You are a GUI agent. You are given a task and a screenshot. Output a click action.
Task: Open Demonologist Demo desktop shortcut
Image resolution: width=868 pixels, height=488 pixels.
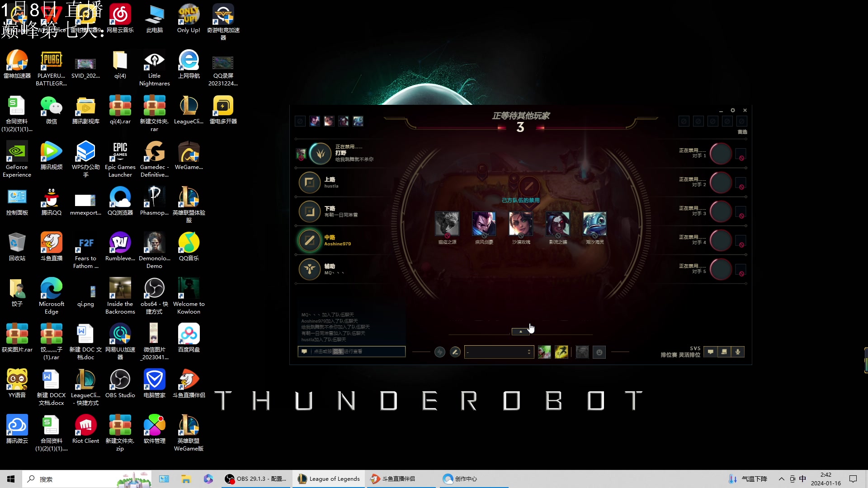click(154, 250)
